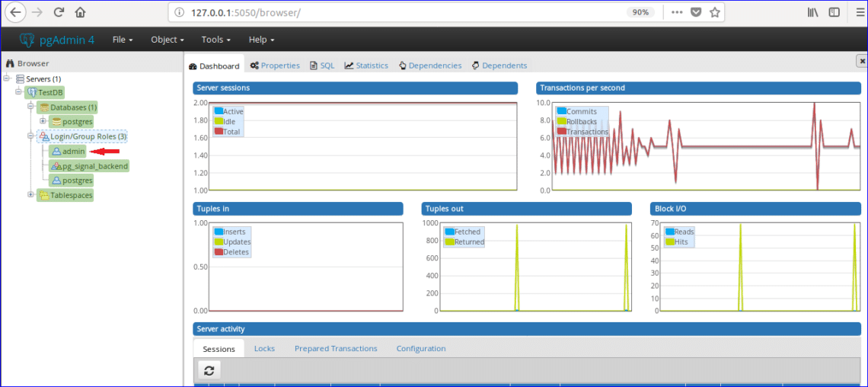Open the Firefox library icon
Screen dimensions: 868x387
[813, 12]
